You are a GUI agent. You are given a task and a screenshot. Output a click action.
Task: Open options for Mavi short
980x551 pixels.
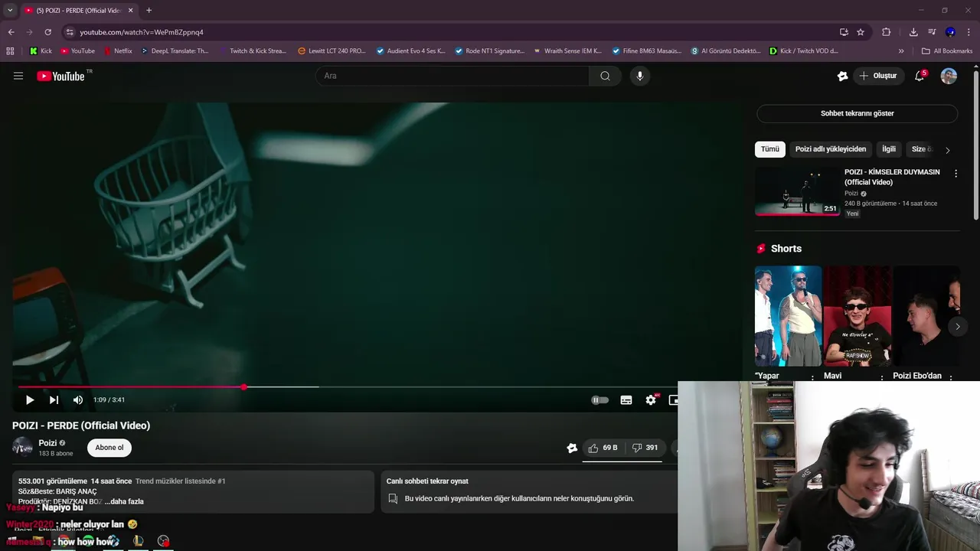(x=881, y=377)
